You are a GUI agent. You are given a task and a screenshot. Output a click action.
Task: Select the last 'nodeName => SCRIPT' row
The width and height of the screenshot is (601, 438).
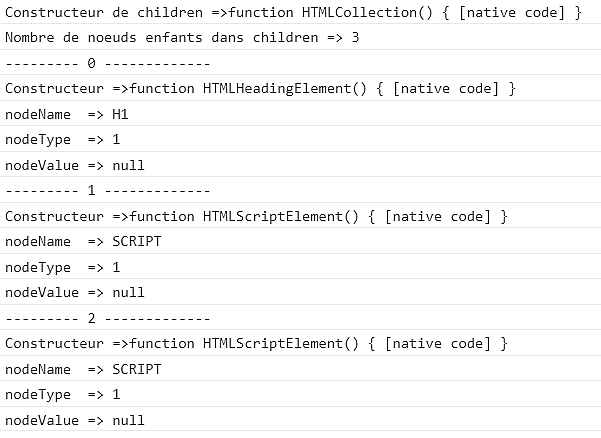point(300,369)
